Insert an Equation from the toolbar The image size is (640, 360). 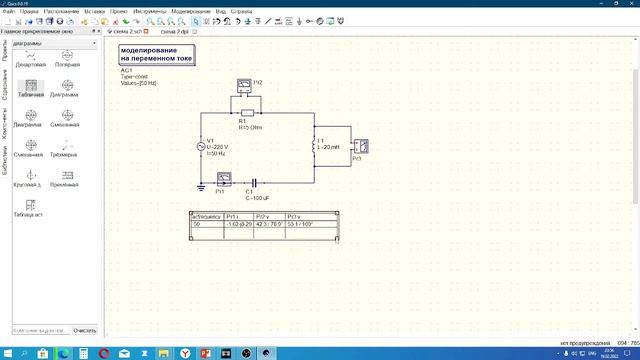[x=289, y=21]
